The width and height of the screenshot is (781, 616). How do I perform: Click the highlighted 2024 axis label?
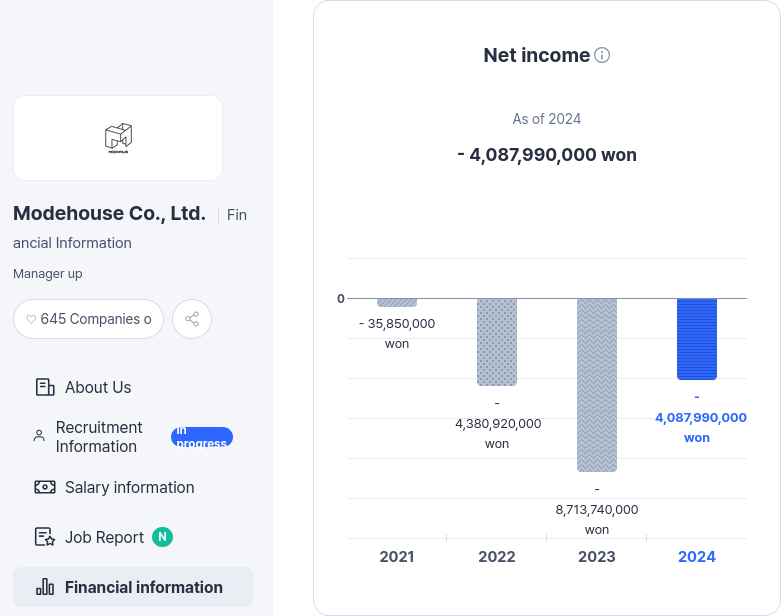[x=697, y=556]
